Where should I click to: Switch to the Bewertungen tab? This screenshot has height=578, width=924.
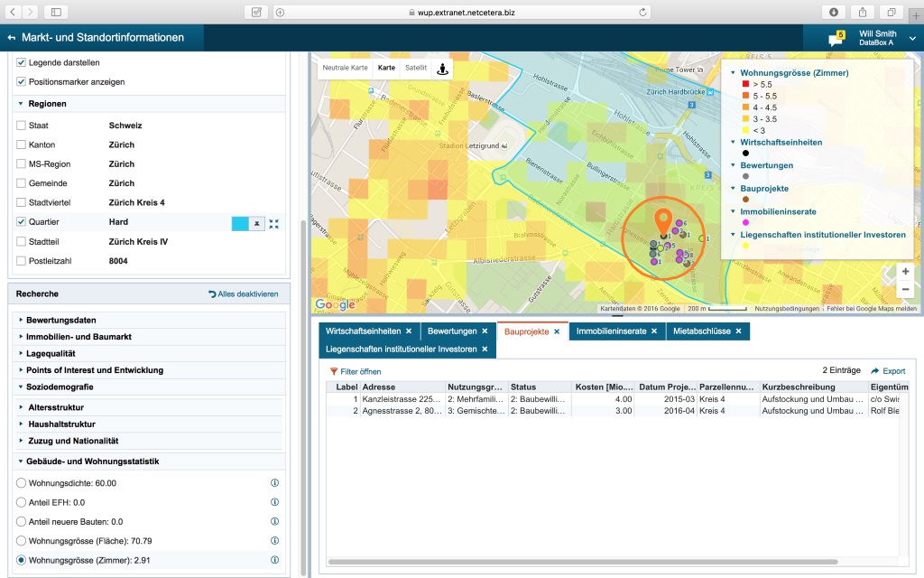[452, 331]
